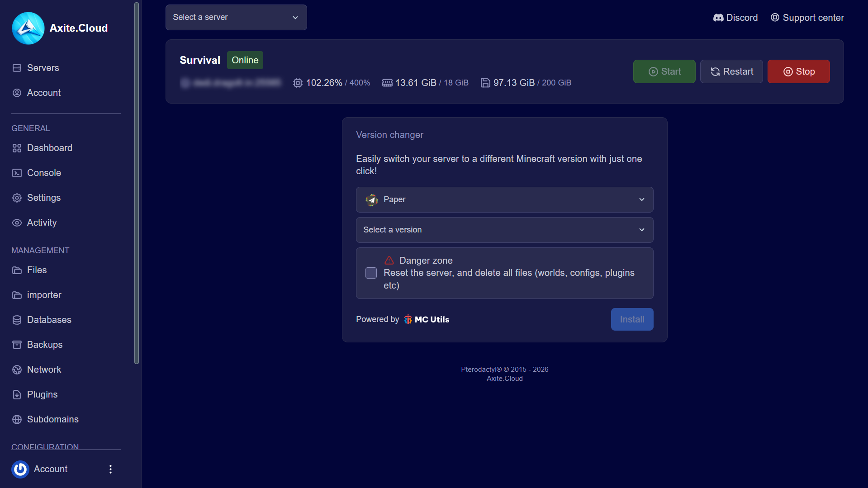868x488 pixels.
Task: Click the Backups archive icon
Action: (17, 345)
